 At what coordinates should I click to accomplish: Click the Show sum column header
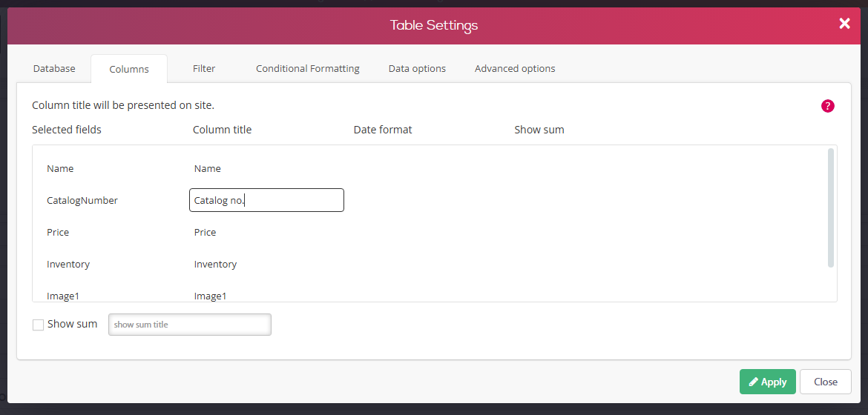pos(539,130)
